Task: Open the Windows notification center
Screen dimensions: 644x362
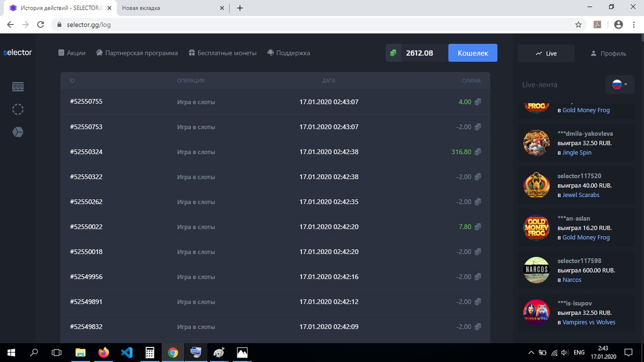Action: (x=628, y=352)
